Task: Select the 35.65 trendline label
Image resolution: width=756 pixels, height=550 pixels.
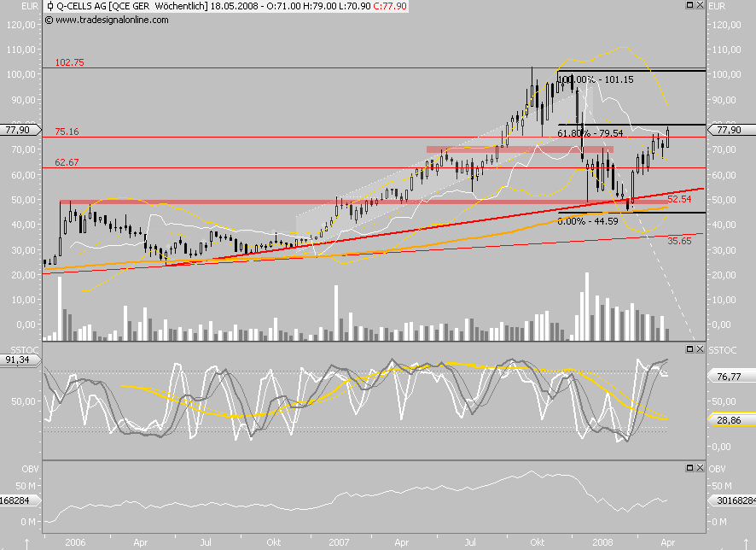Action: coord(679,241)
